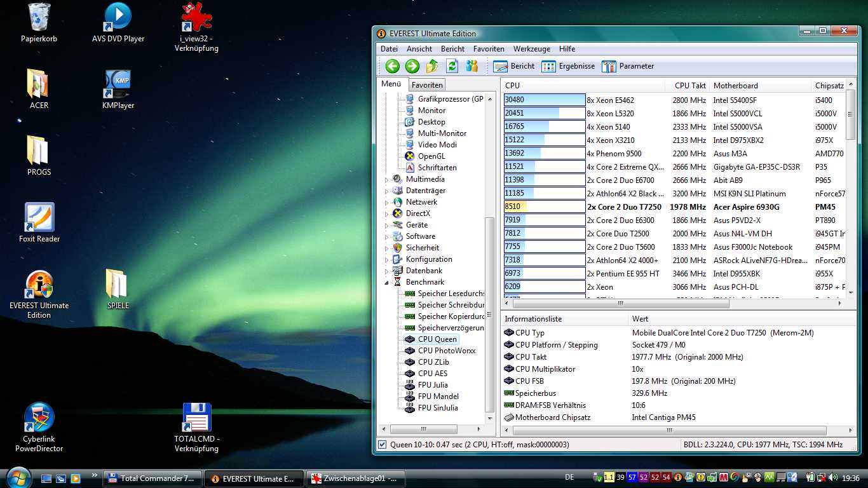Expand the DirectX tree node
This screenshot has height=488, width=868.
386,214
